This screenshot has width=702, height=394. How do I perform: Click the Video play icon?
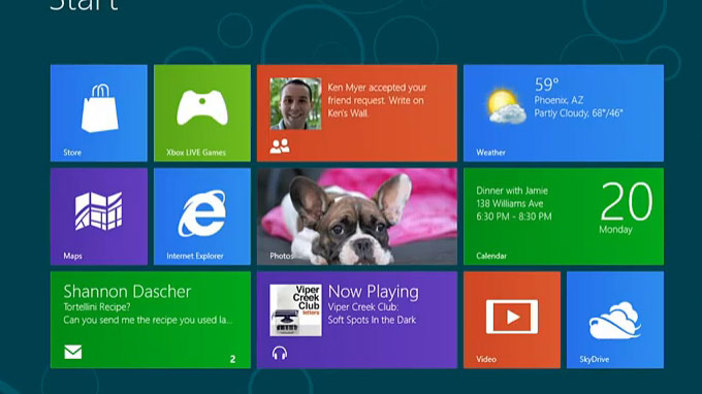tap(512, 317)
